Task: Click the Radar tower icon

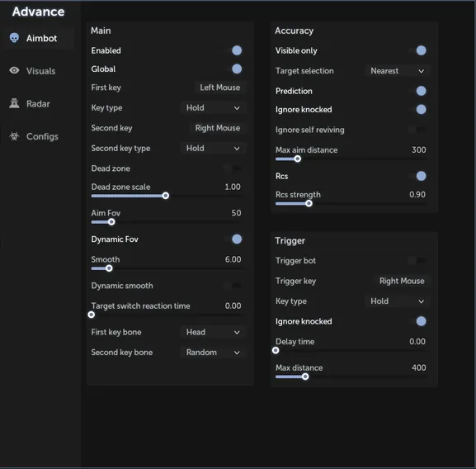Action: 14,103
